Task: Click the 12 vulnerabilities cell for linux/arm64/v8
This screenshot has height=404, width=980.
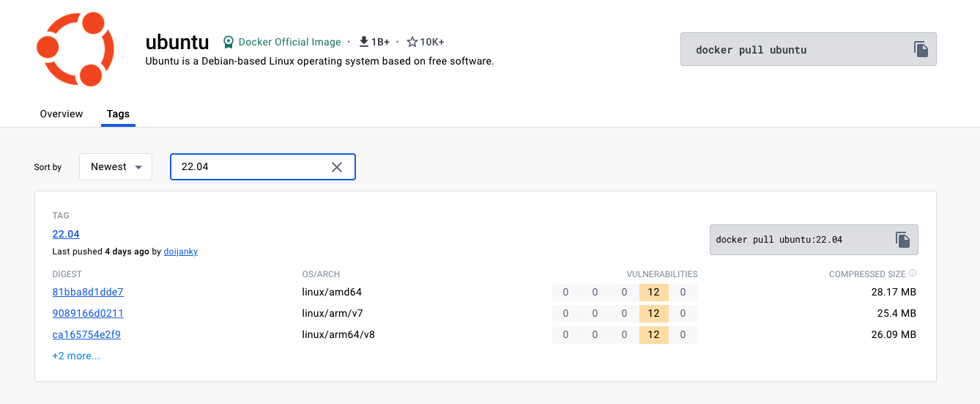Action: [x=654, y=334]
